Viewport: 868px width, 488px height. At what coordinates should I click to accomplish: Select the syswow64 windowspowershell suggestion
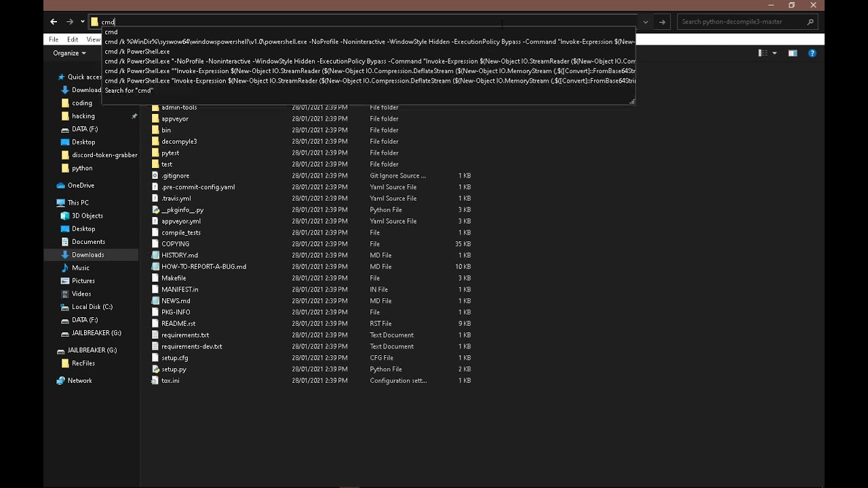[368, 41]
